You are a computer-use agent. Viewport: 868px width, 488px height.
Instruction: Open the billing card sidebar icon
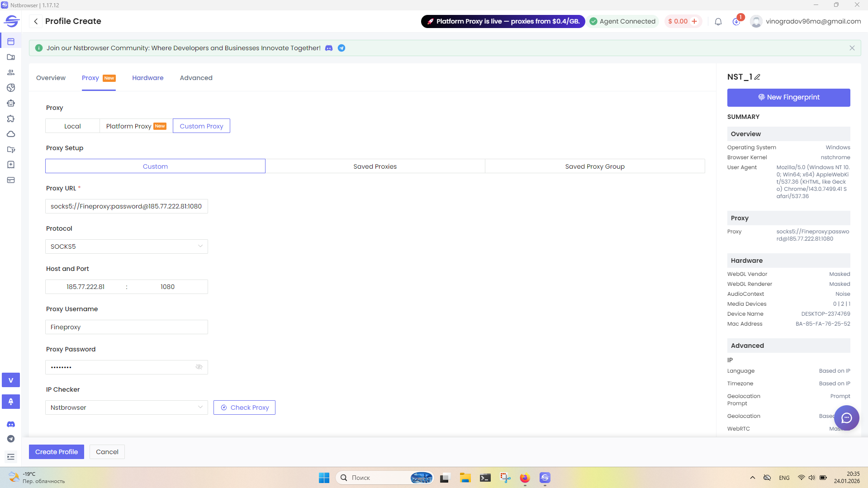point(11,180)
